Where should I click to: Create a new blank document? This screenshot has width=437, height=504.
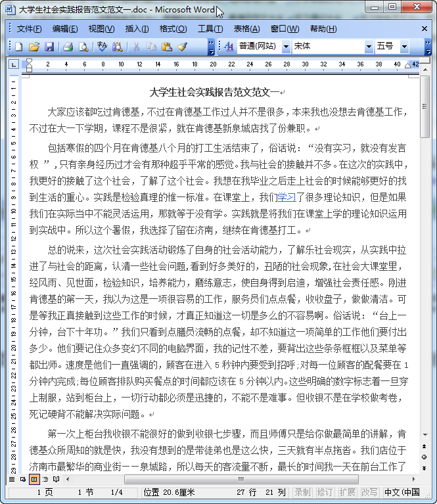[19, 47]
